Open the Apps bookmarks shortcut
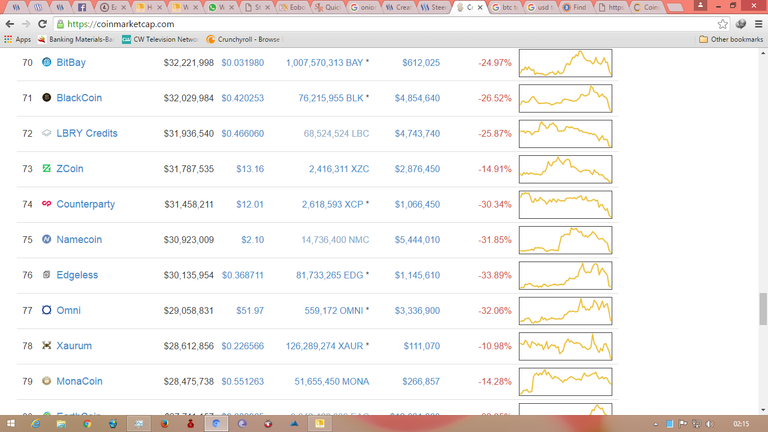This screenshot has width=768, height=432. pyautogui.click(x=18, y=39)
